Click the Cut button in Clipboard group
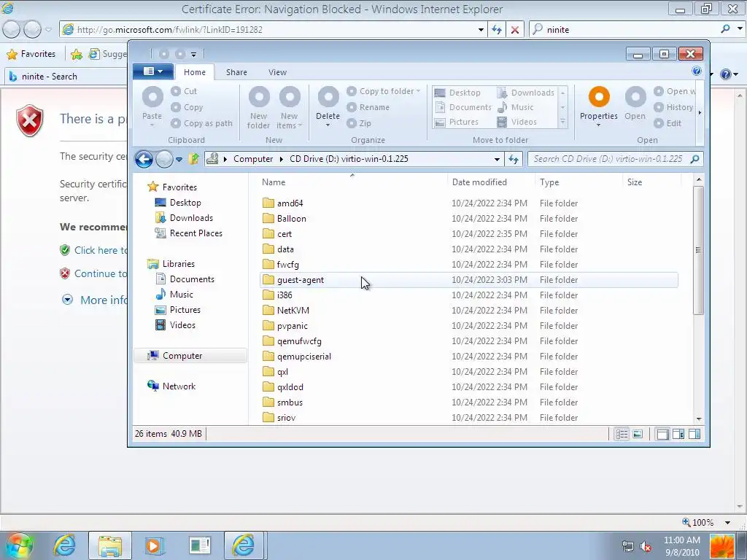The height and width of the screenshot is (560, 747). pos(184,91)
